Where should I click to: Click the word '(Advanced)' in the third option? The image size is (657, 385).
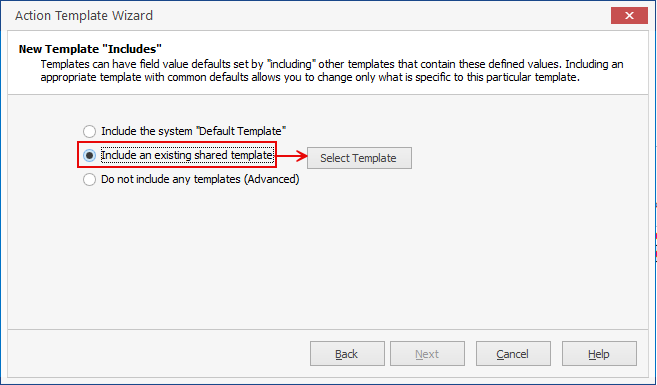(x=272, y=179)
